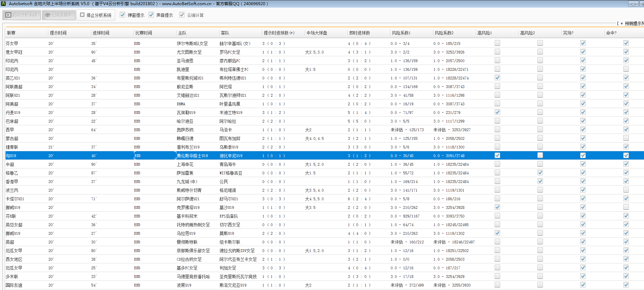Viewport: 644px width, 290px height.
Task: Sort by the 联赛 column header
Action: [x=11, y=33]
